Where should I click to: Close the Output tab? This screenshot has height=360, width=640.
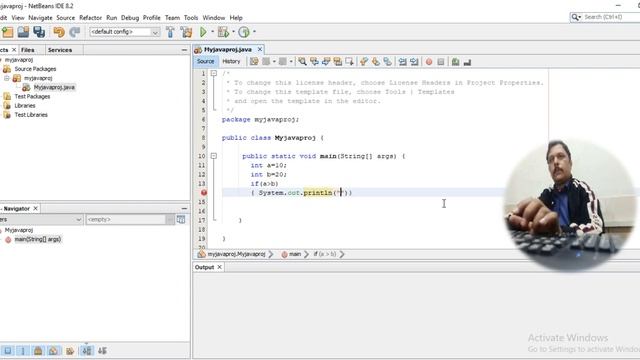tap(220, 267)
